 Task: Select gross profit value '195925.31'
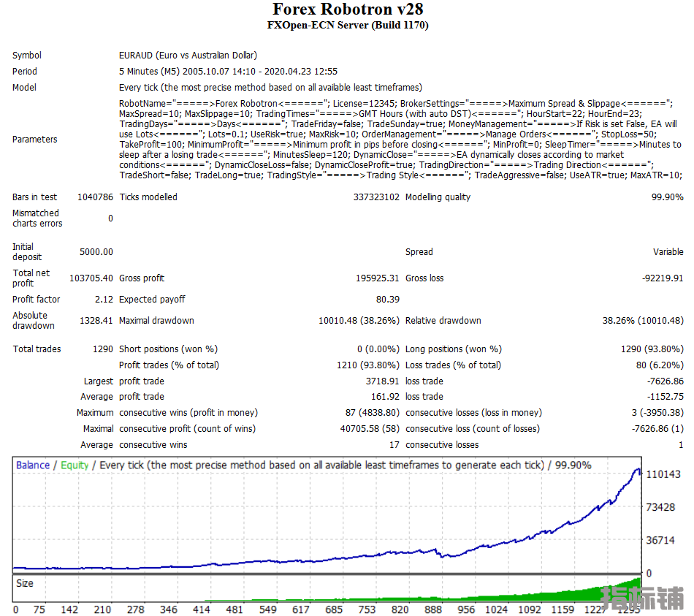pyautogui.click(x=378, y=278)
